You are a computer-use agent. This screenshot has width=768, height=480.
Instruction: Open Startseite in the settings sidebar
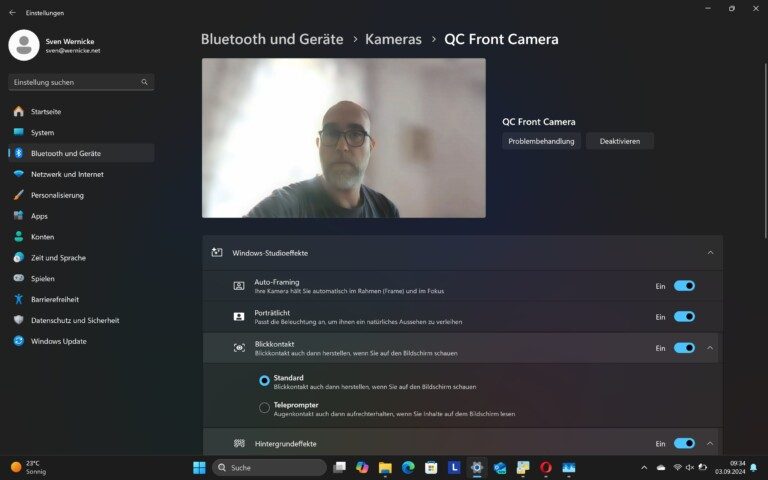coord(81,112)
